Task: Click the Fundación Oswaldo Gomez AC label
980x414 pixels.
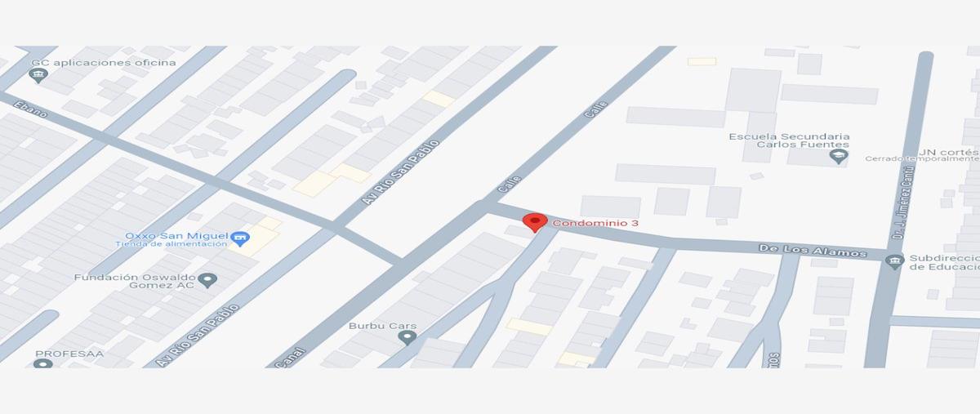Action: (x=135, y=282)
